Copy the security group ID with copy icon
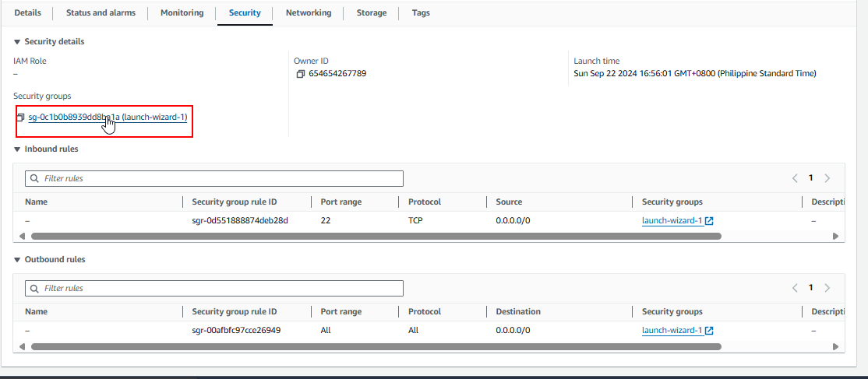Viewport: 868px width, 379px height. pos(21,118)
